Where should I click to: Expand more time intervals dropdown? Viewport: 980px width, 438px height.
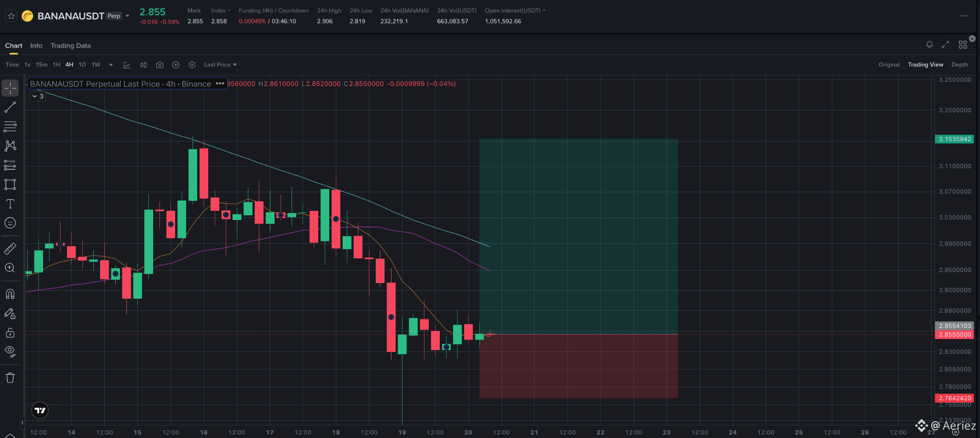(x=111, y=65)
